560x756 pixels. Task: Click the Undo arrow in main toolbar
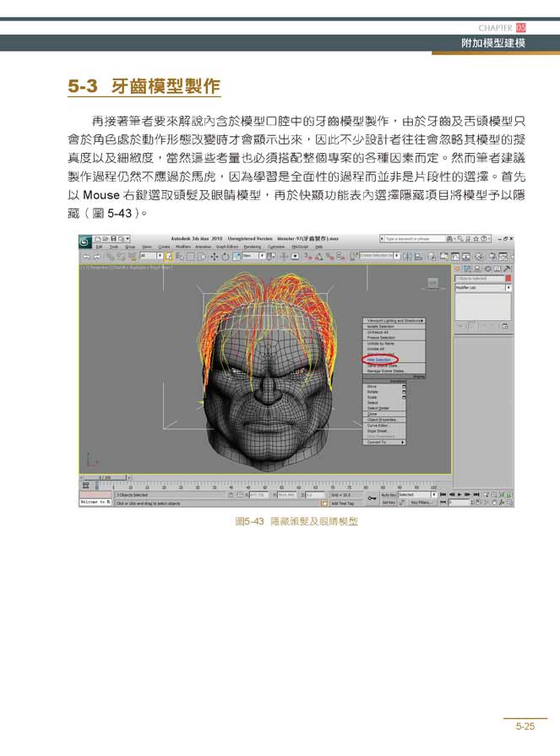pyautogui.click(x=87, y=257)
